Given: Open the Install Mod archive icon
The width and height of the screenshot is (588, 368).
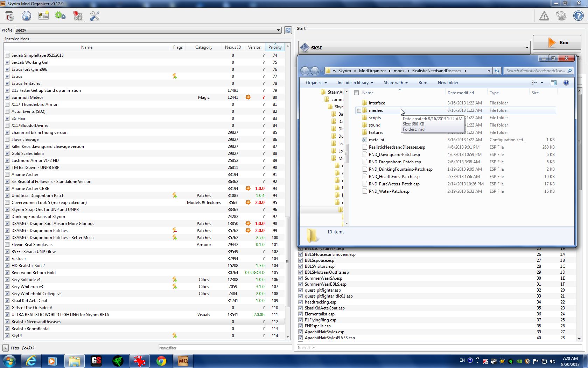Looking at the screenshot, I should (x=9, y=16).
